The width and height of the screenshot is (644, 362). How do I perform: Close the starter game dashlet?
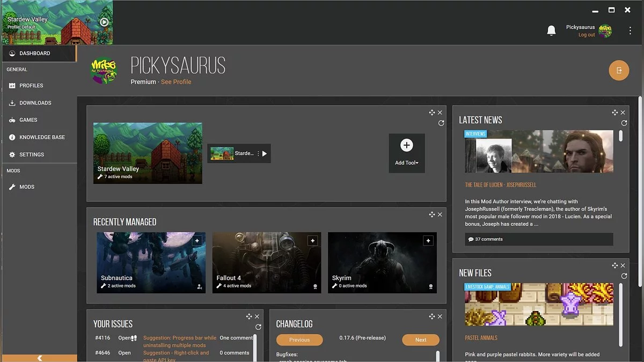[440, 113]
